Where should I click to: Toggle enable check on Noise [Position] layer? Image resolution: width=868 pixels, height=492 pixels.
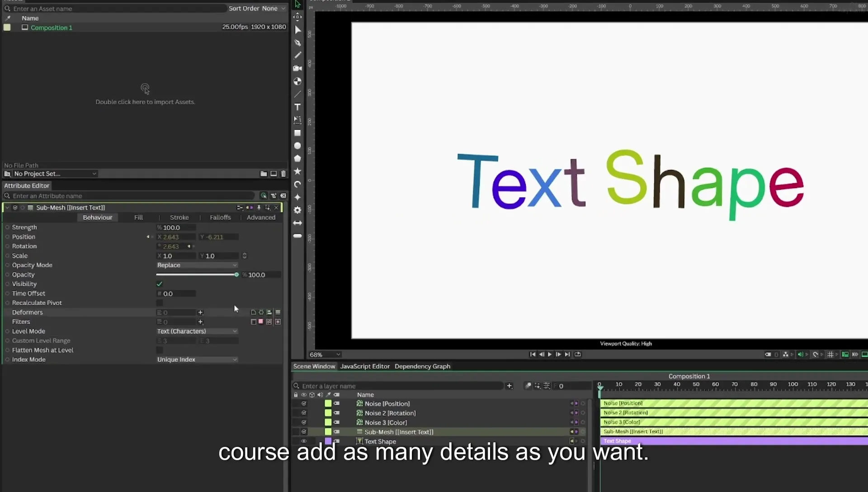click(x=304, y=403)
